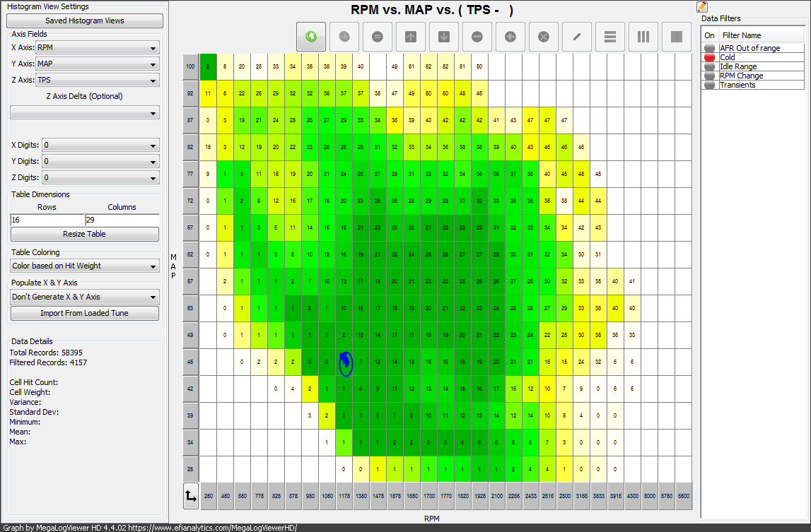This screenshot has height=532, width=811.
Task: Select the MAP 100 row header
Action: (190, 66)
